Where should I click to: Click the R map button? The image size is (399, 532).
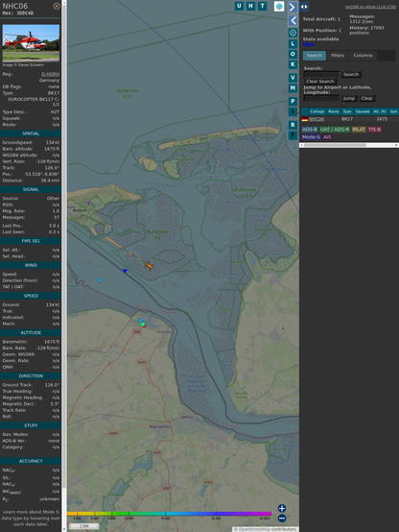coord(293,125)
